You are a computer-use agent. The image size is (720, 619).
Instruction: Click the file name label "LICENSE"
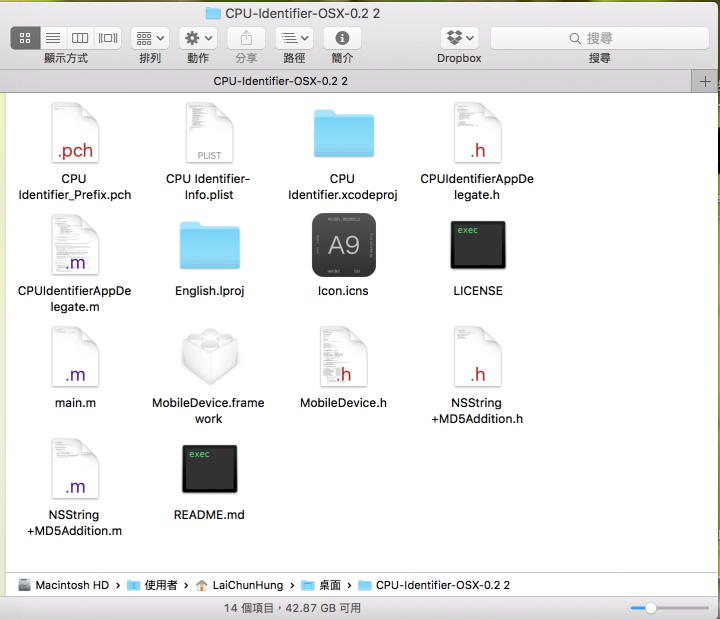pos(478,291)
